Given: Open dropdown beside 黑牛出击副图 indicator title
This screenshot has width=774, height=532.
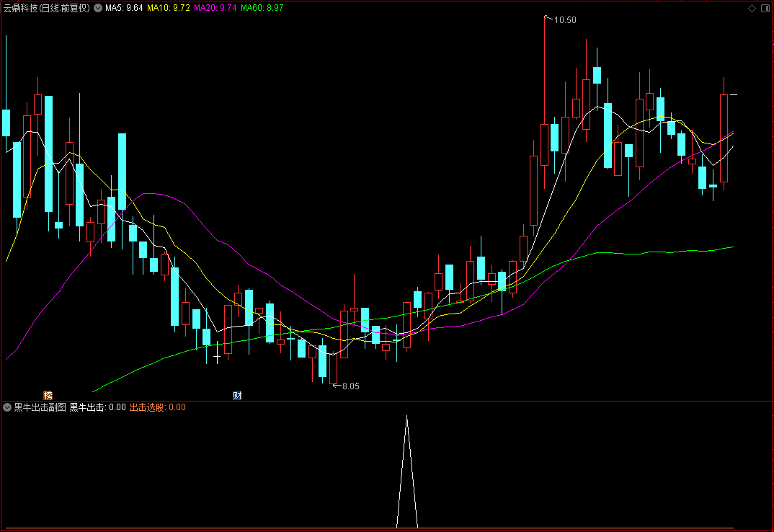Looking at the screenshot, I should tap(7, 407).
